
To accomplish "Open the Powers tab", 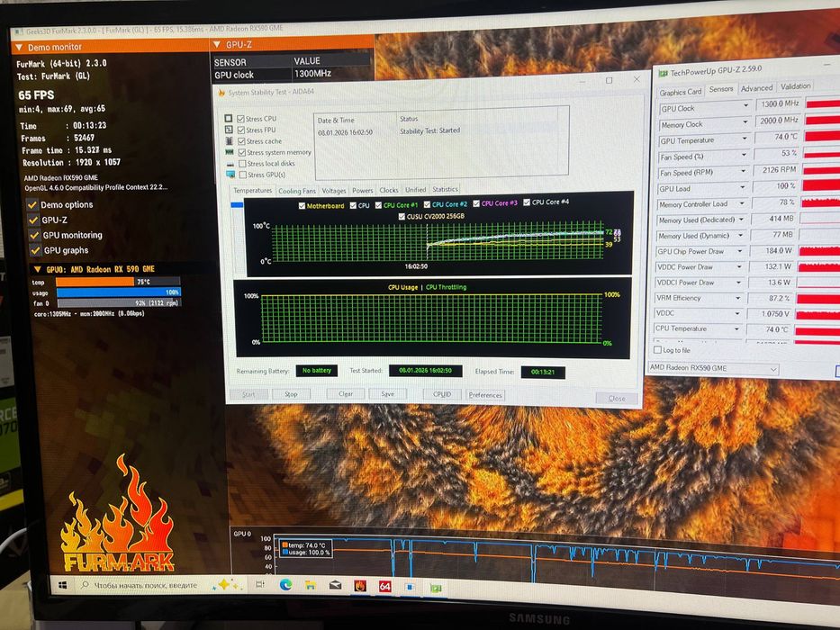I will [363, 191].
